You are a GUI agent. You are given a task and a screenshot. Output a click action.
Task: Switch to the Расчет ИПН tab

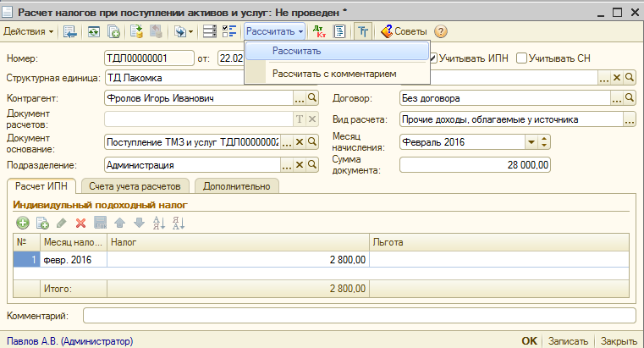pyautogui.click(x=41, y=186)
